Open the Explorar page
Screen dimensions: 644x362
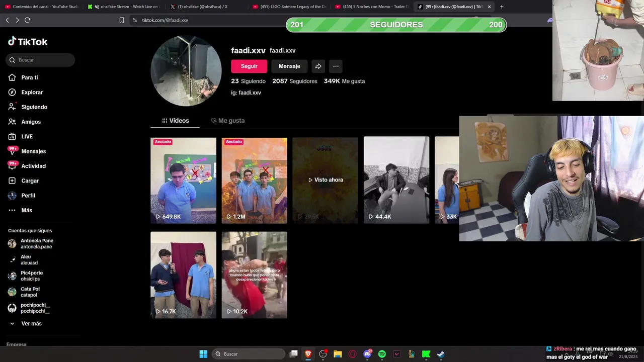(x=26, y=92)
